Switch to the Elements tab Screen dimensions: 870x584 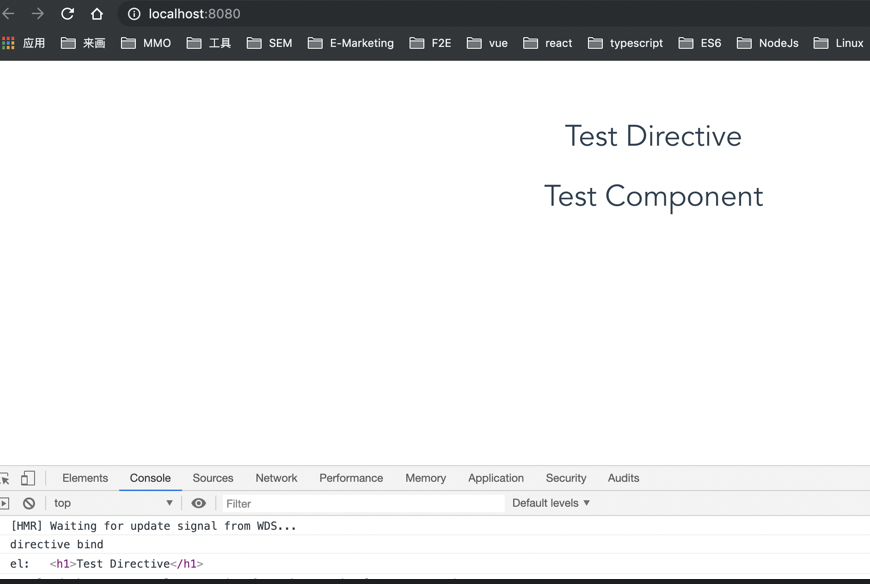pos(85,478)
